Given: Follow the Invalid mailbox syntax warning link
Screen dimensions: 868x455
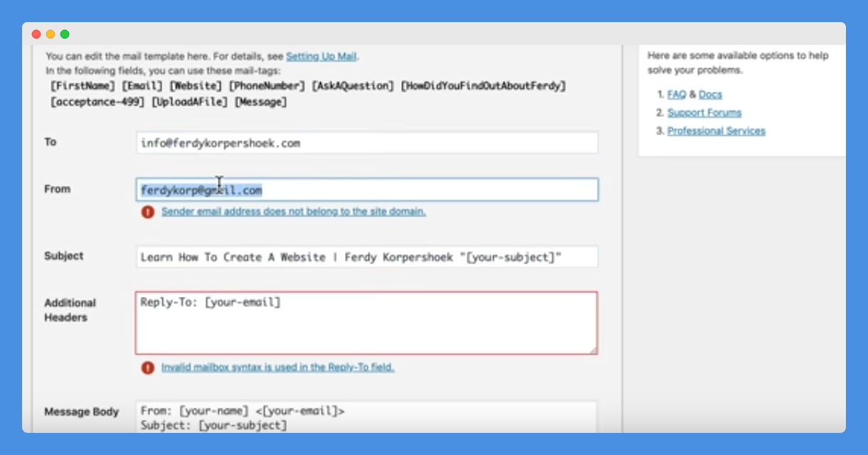Looking at the screenshot, I should click(277, 367).
